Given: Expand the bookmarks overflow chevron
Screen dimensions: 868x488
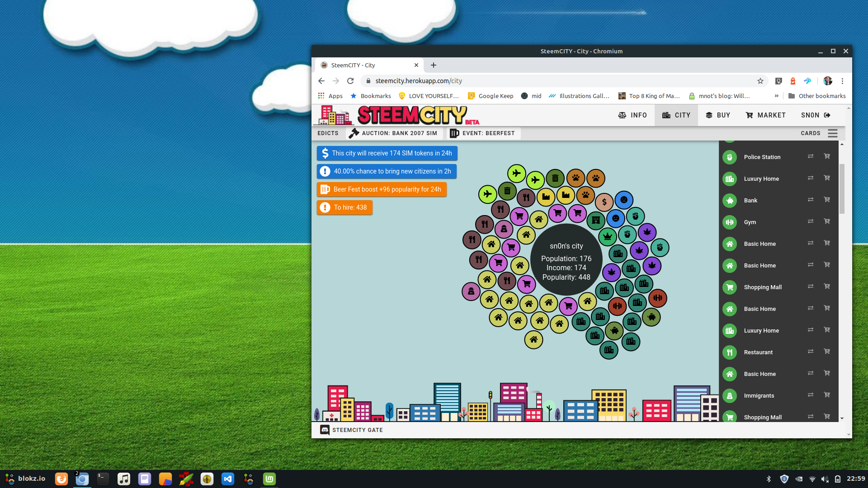Looking at the screenshot, I should point(777,96).
